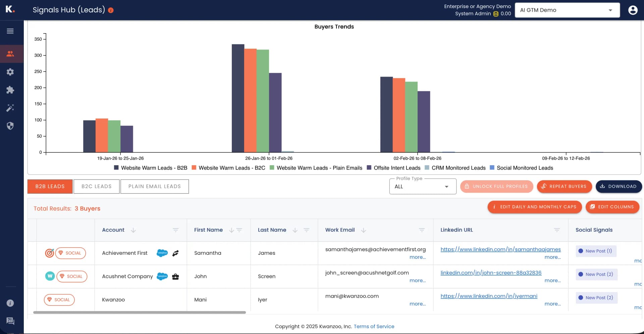Click the W badge in Acushnet Company row
Screen dimensions: 644x334
50,276
